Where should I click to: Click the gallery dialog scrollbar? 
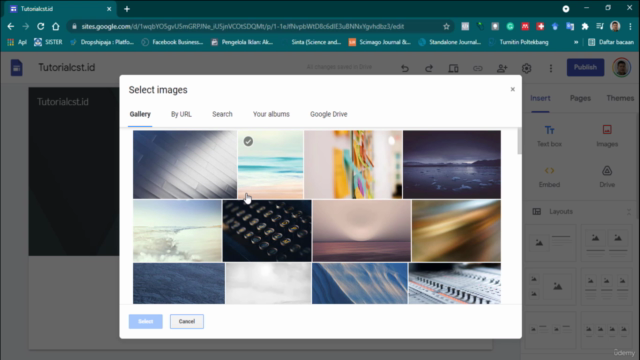(x=519, y=141)
